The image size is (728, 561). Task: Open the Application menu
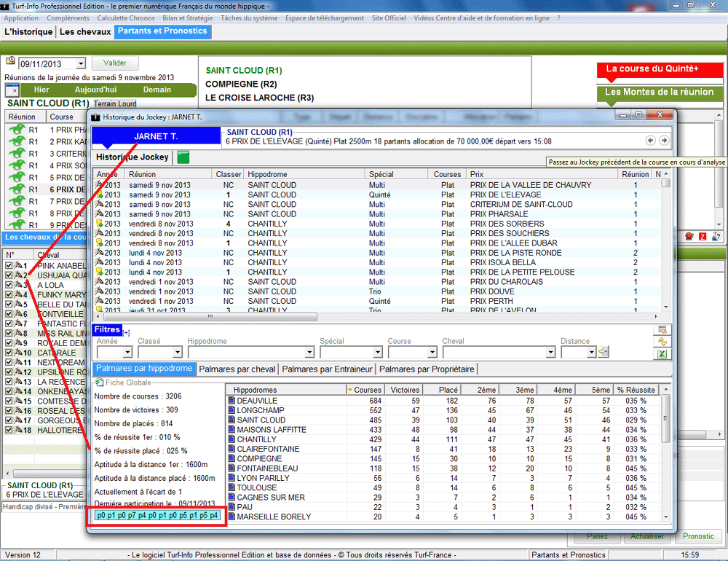tap(21, 18)
